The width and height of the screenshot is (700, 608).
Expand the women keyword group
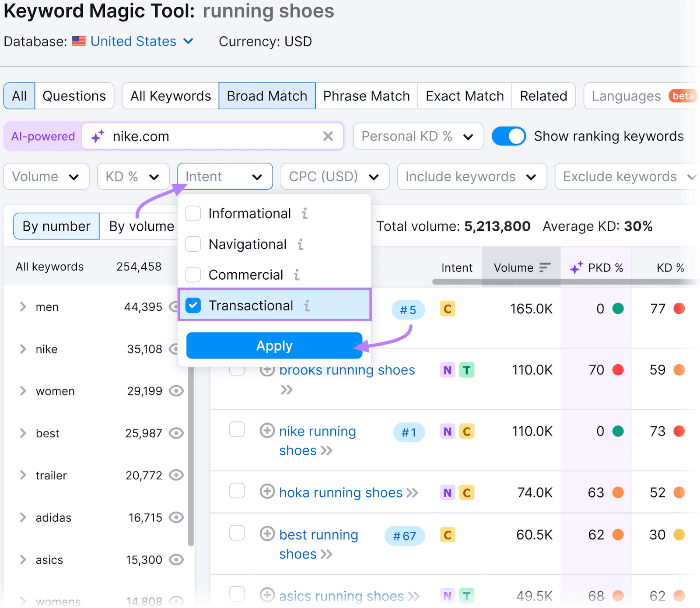pos(23,391)
